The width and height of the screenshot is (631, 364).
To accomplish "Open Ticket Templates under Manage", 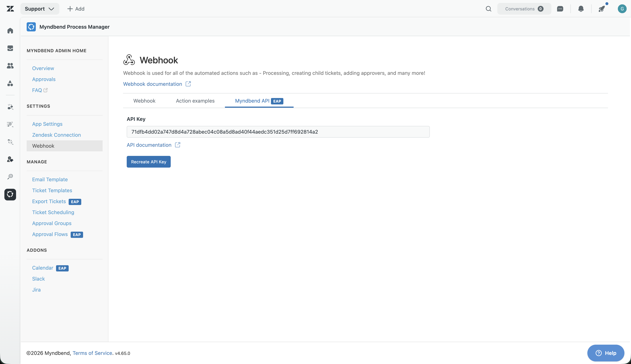I will (x=52, y=191).
